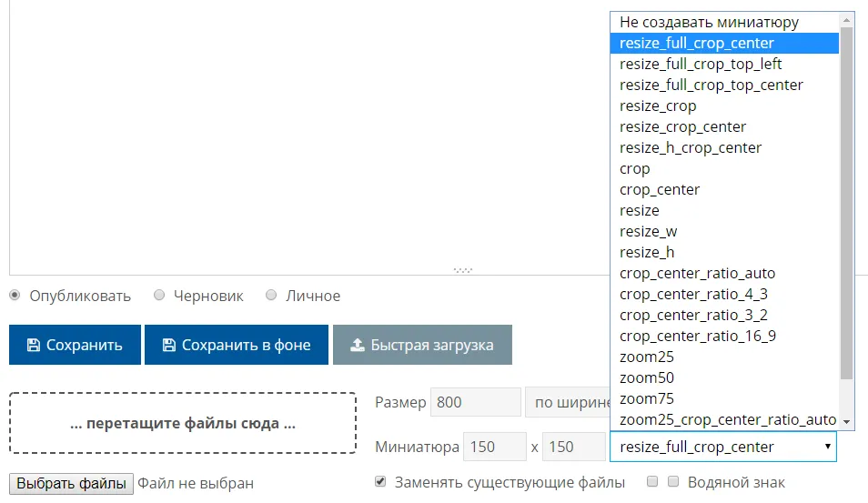Click the Быстрая загрузка button
The image size is (868, 503).
click(422, 345)
